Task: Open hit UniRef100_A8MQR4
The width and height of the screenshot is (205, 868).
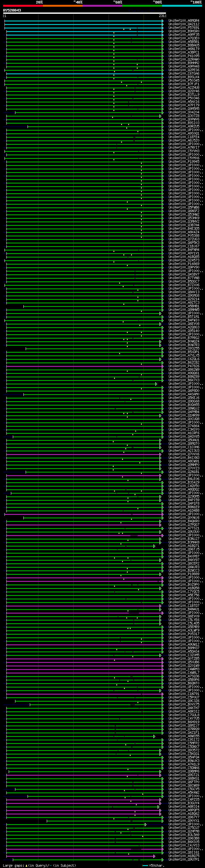Action: point(184,21)
